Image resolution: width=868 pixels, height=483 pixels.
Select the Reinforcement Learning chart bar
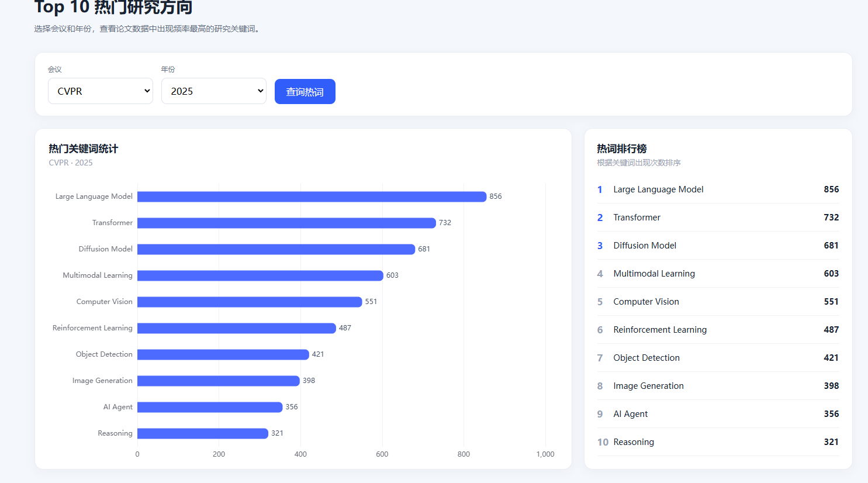click(237, 328)
